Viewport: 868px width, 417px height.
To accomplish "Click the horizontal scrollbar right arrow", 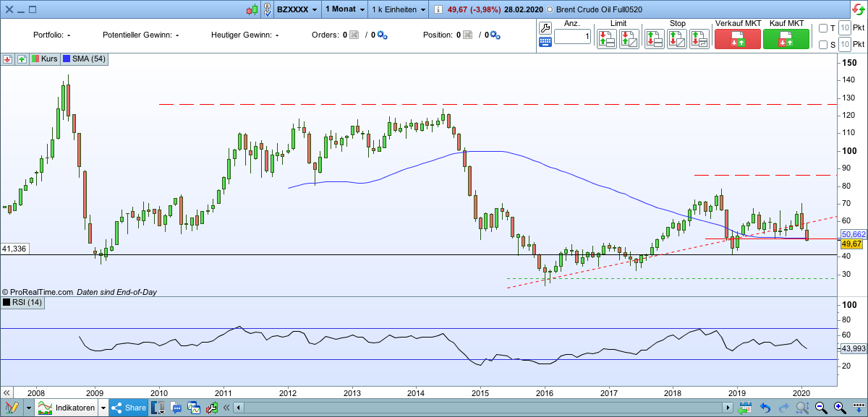I will (x=728, y=407).
